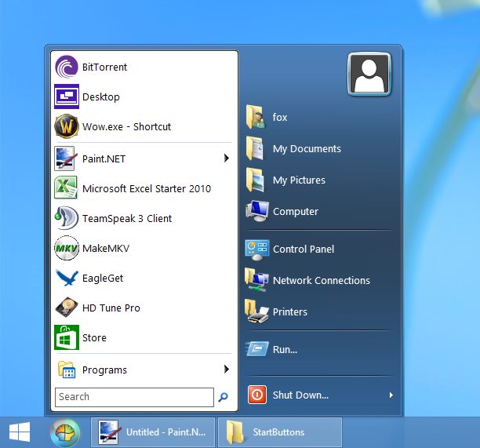Click the Windows logo on taskbar
The width and height of the screenshot is (480, 448).
(x=20, y=432)
